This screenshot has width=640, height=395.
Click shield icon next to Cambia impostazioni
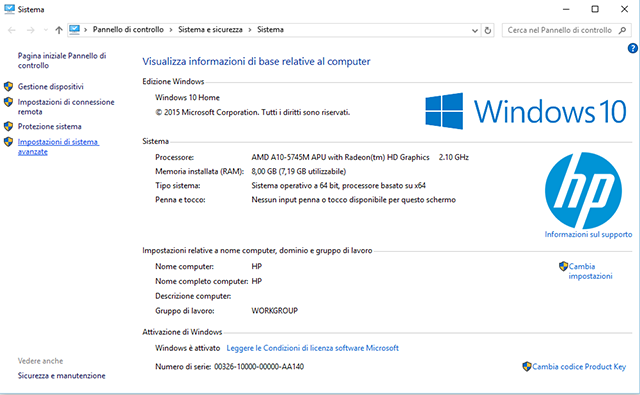tap(563, 266)
